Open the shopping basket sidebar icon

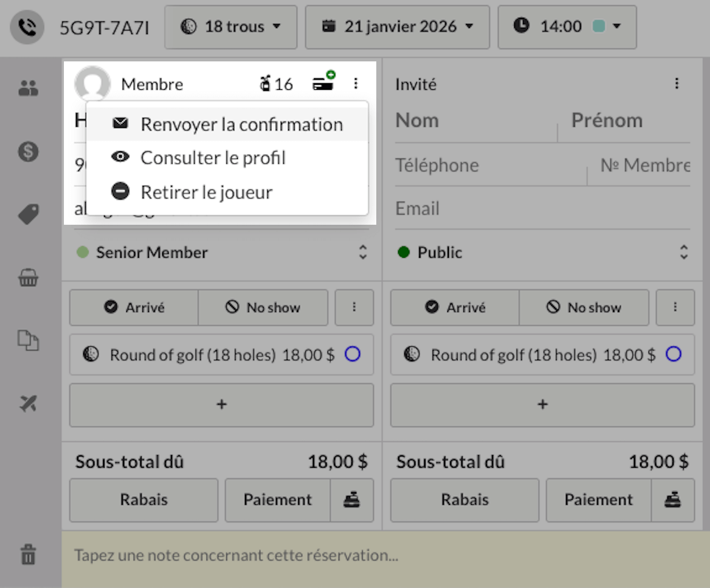pos(28,278)
